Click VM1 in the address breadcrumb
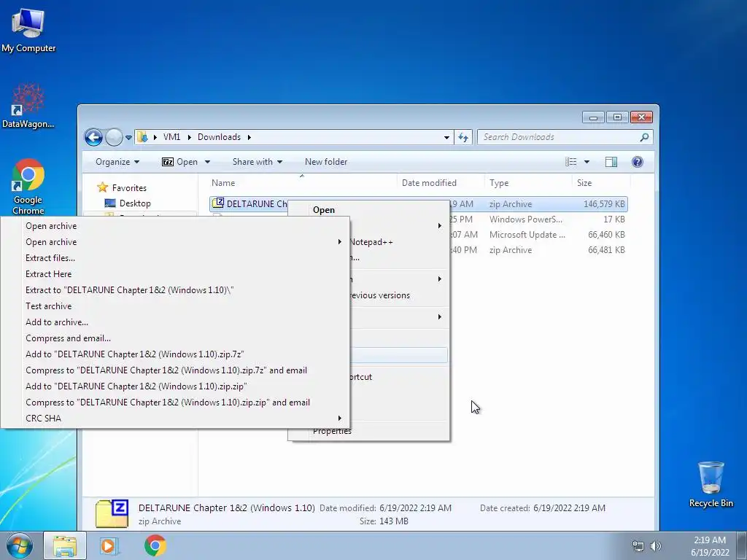 tap(171, 137)
